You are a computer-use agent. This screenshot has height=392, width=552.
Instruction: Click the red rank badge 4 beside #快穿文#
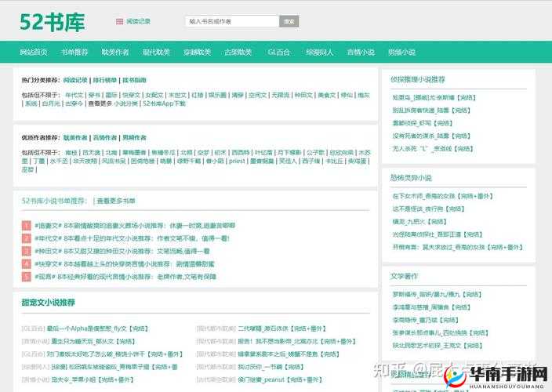tap(27, 263)
